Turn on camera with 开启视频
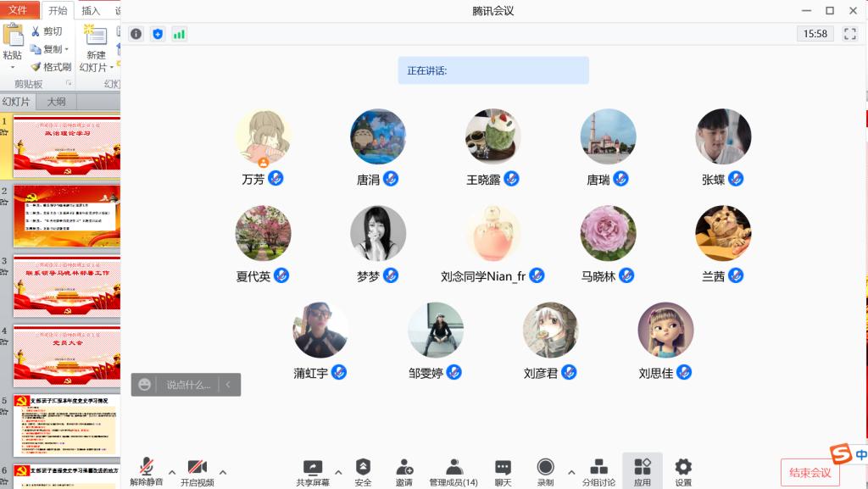 point(197,472)
